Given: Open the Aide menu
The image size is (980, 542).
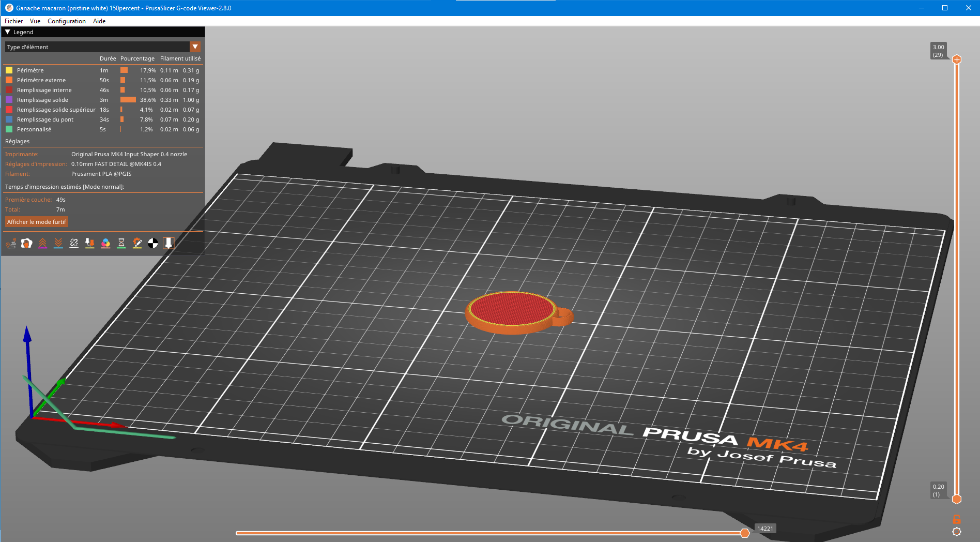Looking at the screenshot, I should 99,21.
